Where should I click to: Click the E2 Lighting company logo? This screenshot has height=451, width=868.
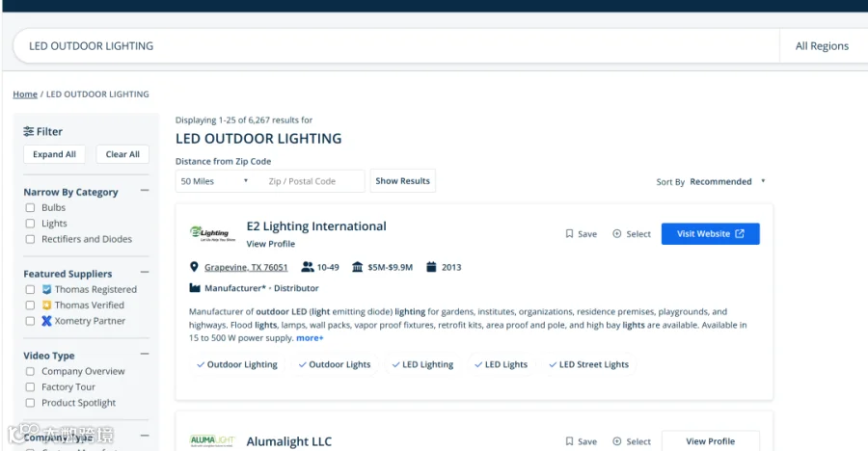pyautogui.click(x=212, y=233)
